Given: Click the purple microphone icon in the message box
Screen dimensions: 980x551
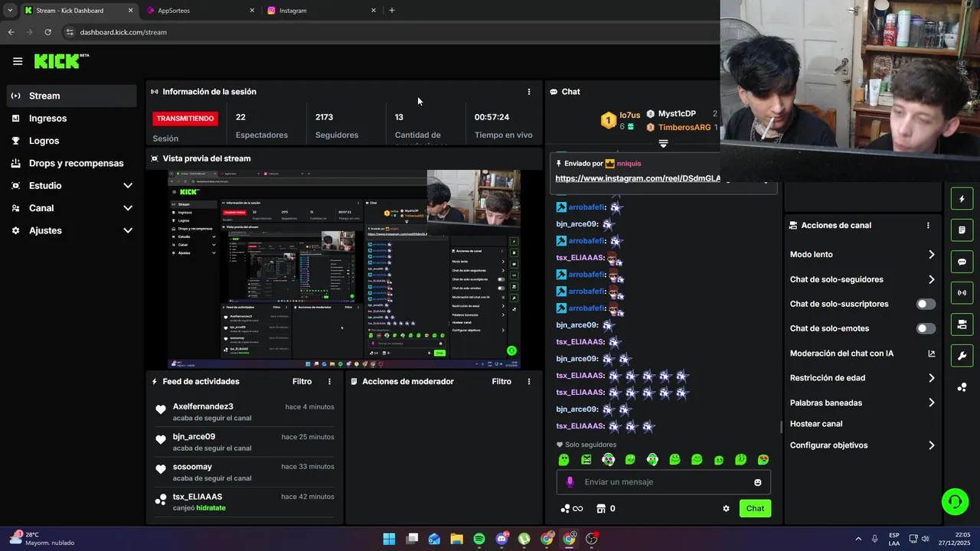Looking at the screenshot, I should (x=570, y=482).
